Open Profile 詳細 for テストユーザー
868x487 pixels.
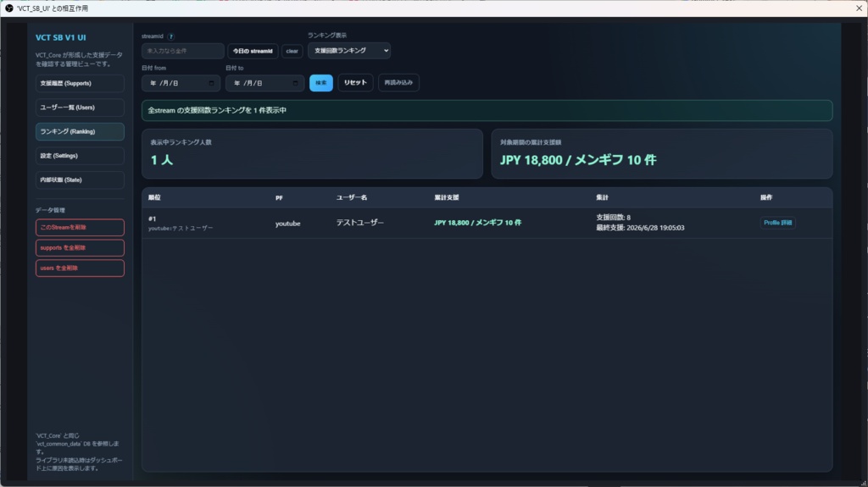click(778, 223)
